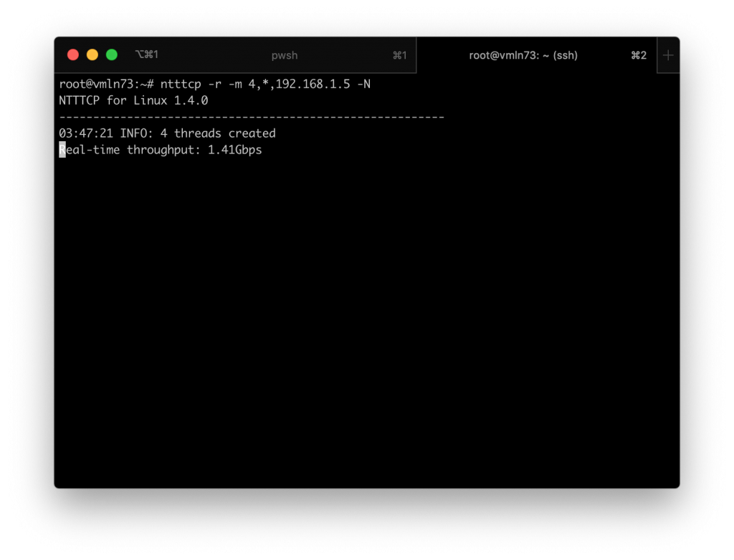Image resolution: width=734 pixels, height=560 pixels.
Task: Click the 'NTTTCP for Linux 1.4.0' line
Action: coord(133,101)
